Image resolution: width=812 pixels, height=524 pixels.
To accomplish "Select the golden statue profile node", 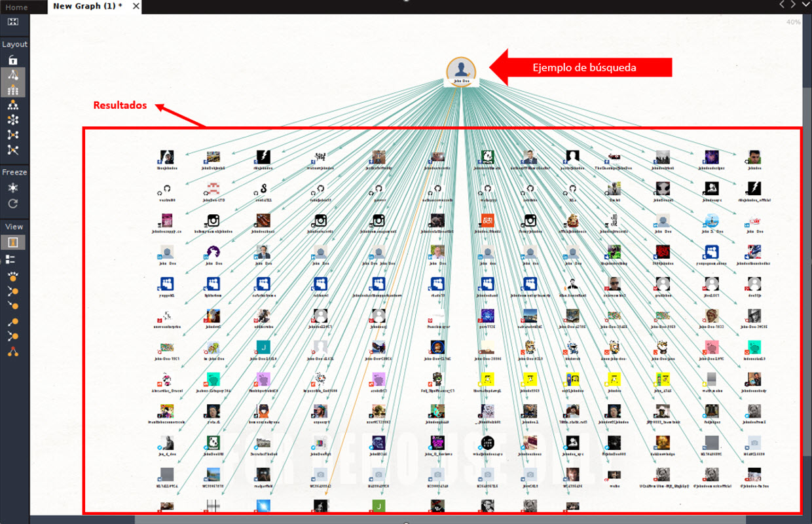I will click(x=573, y=221).
